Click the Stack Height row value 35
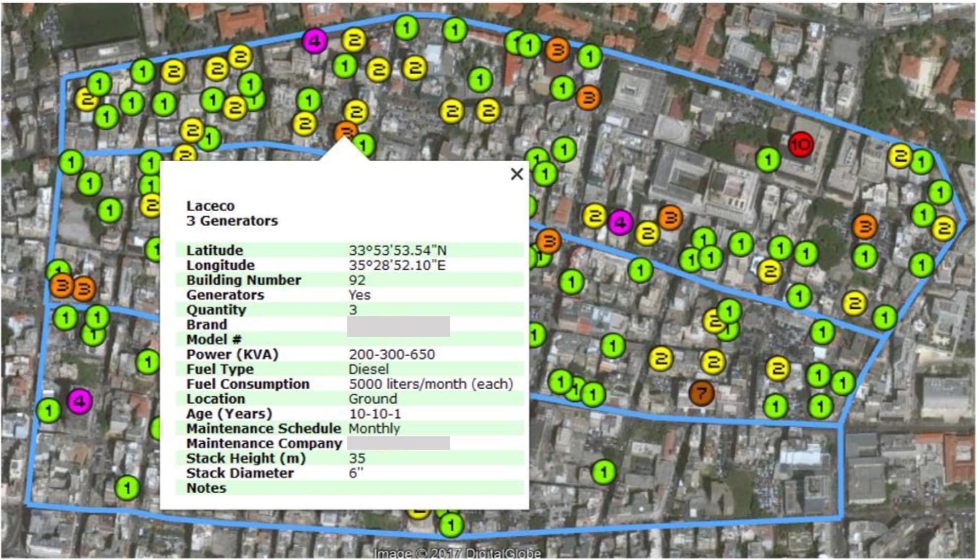Viewport: 977px width, 560px height. point(357,458)
